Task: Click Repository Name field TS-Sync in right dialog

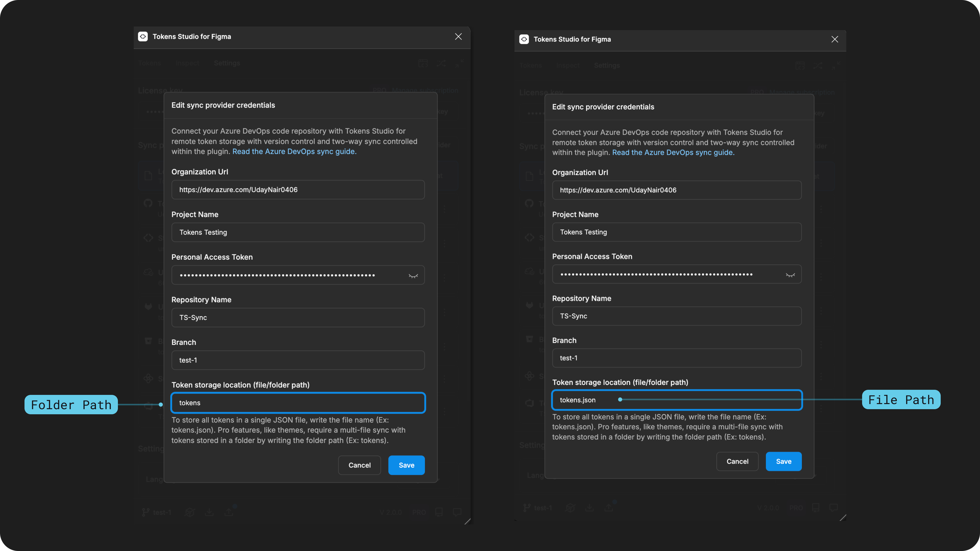Action: pos(677,316)
